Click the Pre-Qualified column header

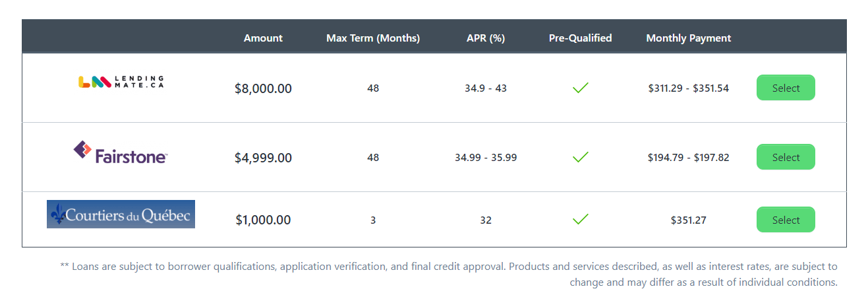click(x=580, y=38)
